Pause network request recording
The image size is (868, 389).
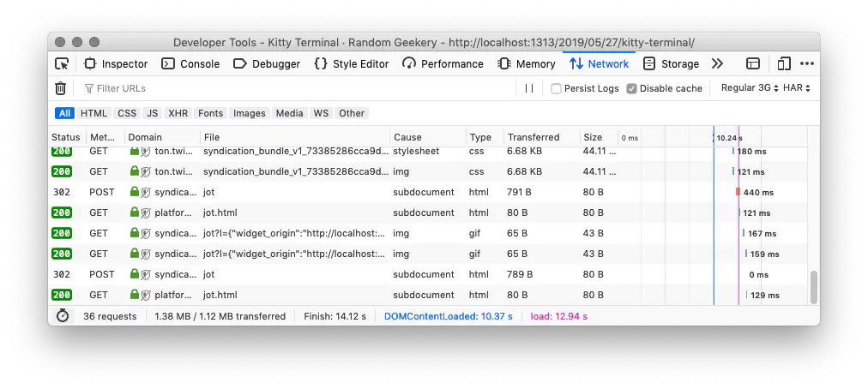pos(529,88)
